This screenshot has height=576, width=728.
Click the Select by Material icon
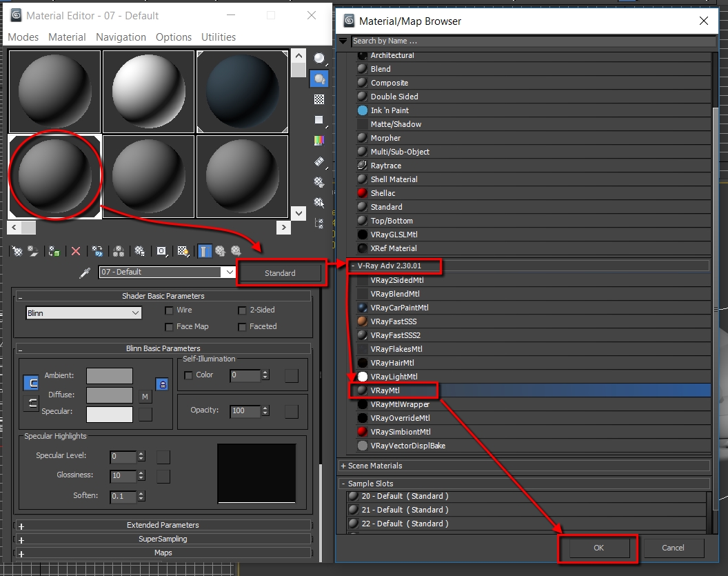(319, 203)
